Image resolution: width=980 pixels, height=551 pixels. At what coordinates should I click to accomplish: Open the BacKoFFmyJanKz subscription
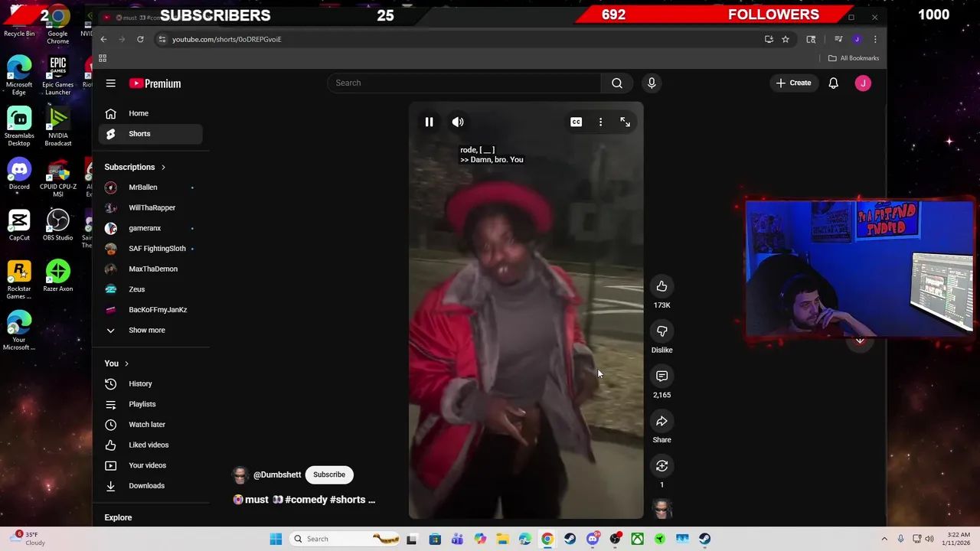(150, 310)
